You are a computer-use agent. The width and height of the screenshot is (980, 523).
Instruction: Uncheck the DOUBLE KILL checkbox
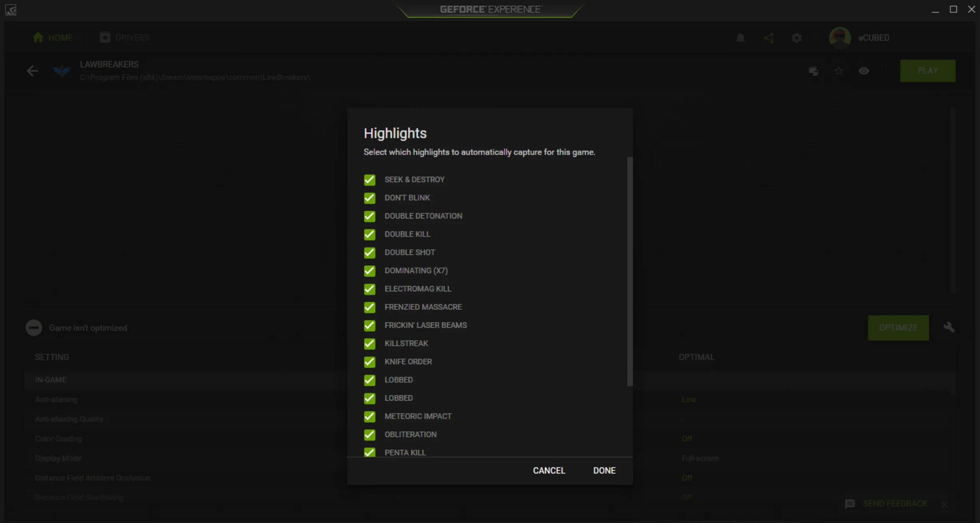click(x=370, y=234)
